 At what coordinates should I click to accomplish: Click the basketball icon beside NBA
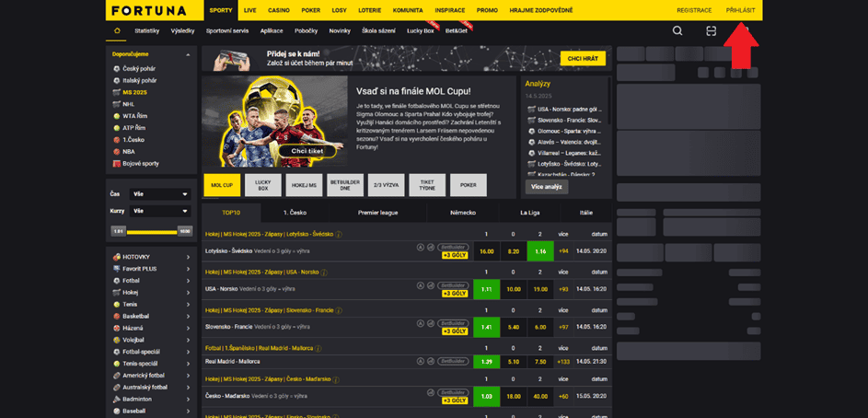(x=116, y=152)
